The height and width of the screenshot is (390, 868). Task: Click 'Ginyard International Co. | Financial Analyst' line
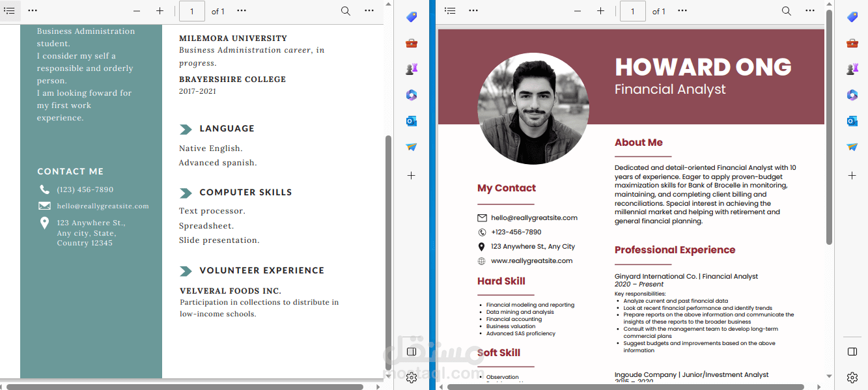pyautogui.click(x=686, y=276)
